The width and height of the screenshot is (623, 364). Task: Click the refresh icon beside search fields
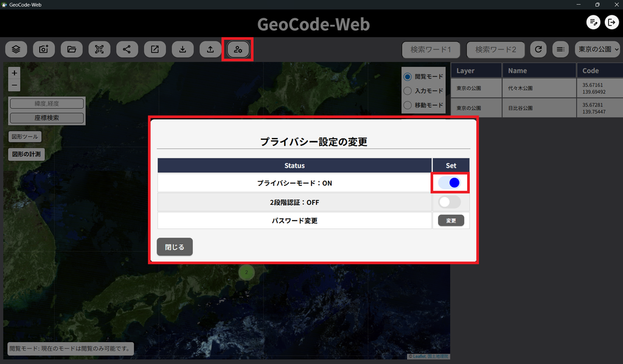(538, 49)
